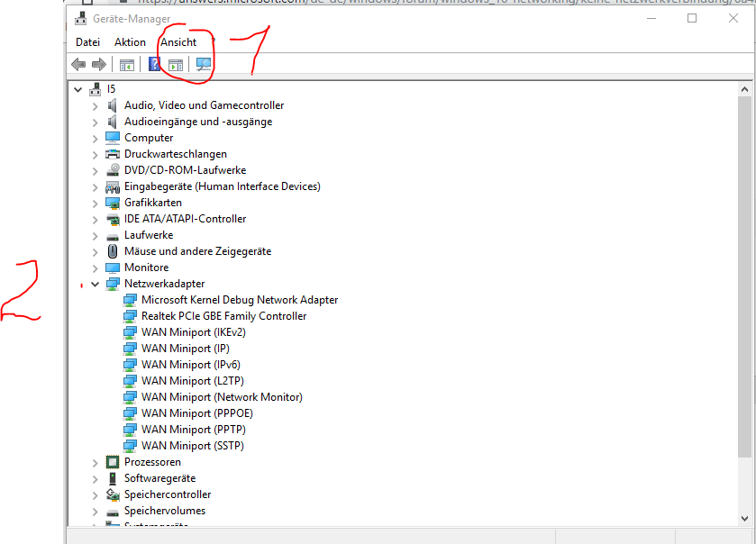Click the network icon beside Netzwerkadapter
This screenshot has height=544, width=756.
click(x=113, y=284)
